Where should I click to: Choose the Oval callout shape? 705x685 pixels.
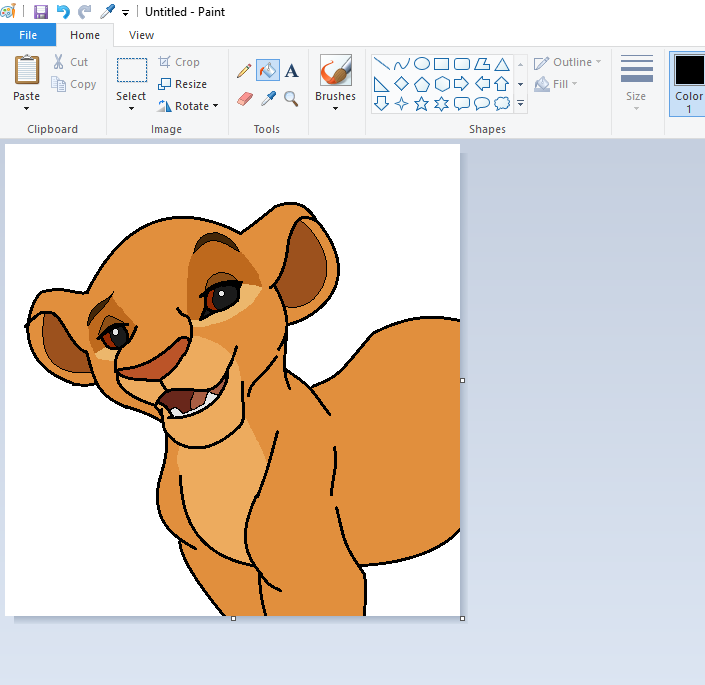tap(482, 104)
